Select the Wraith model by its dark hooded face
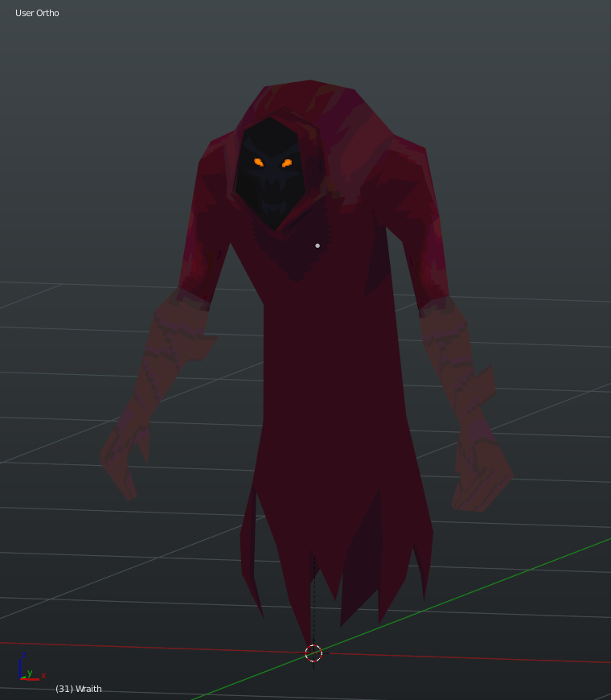The width and height of the screenshot is (611, 700). [x=271, y=174]
